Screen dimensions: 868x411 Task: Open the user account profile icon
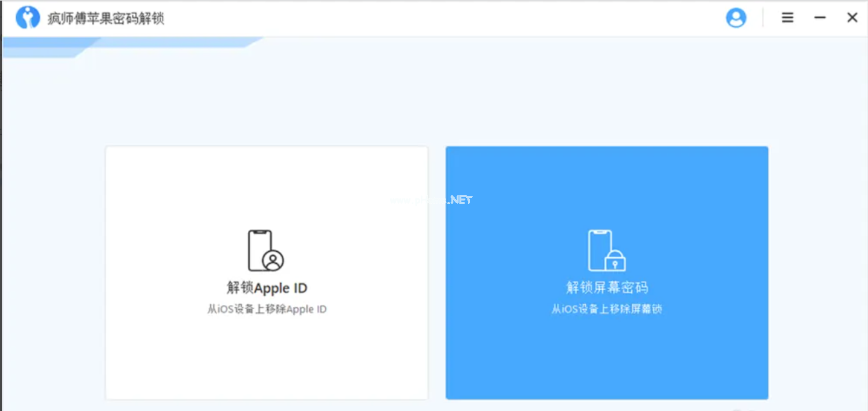[x=736, y=18]
